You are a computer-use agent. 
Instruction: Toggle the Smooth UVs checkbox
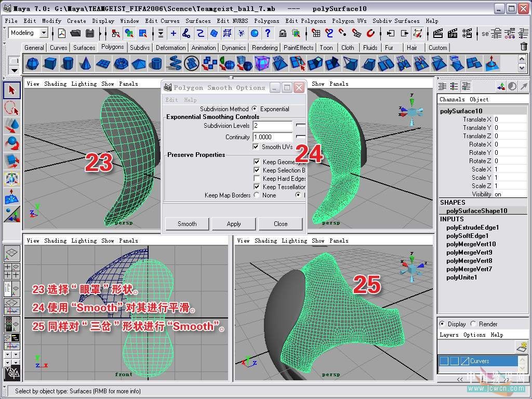(256, 147)
